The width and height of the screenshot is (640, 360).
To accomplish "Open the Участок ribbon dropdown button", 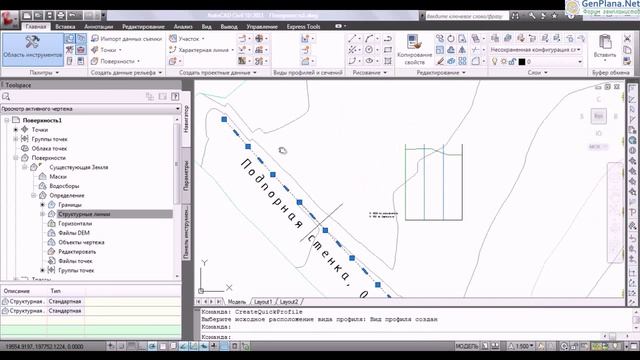I will (x=187, y=39).
